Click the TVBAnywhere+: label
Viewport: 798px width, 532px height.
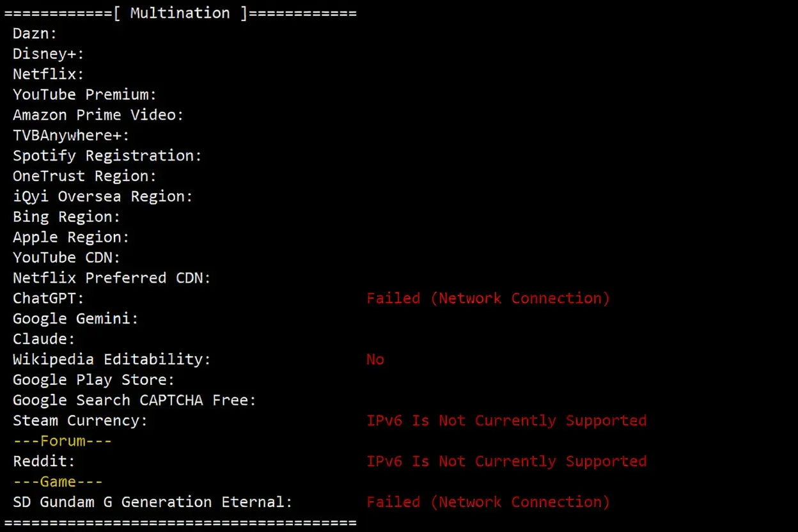[71, 136]
